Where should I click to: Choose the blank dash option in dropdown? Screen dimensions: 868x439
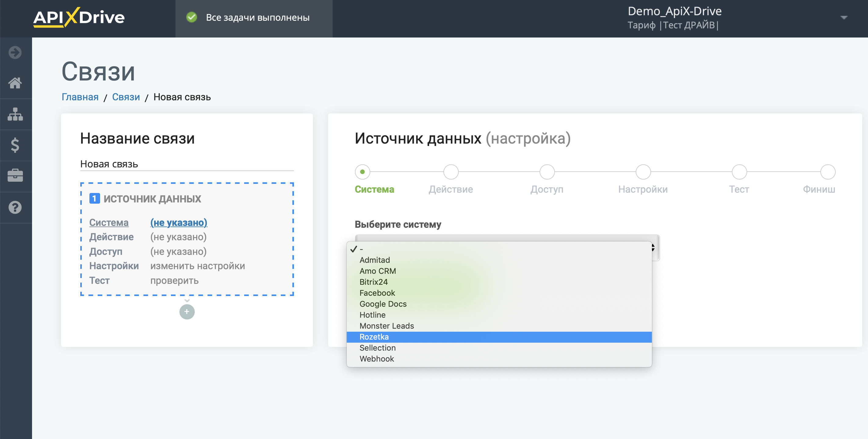499,249
